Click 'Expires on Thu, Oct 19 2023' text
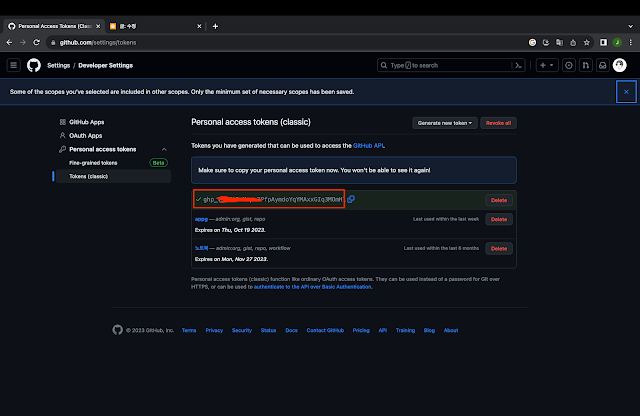The image size is (640, 416). tap(230, 230)
